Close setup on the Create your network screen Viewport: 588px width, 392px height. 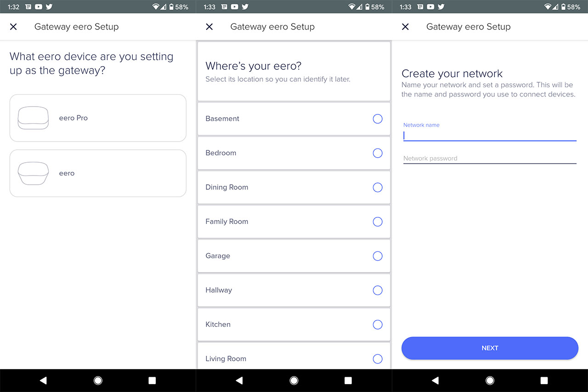405,27
